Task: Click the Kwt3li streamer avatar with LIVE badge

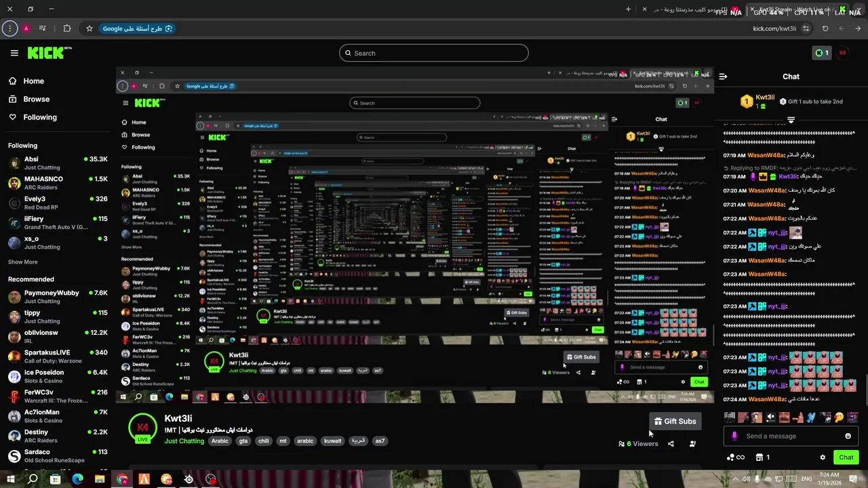Action: pos(142,428)
